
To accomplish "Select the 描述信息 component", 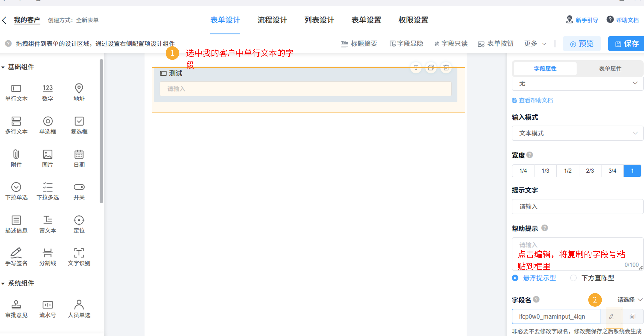I will [16, 224].
